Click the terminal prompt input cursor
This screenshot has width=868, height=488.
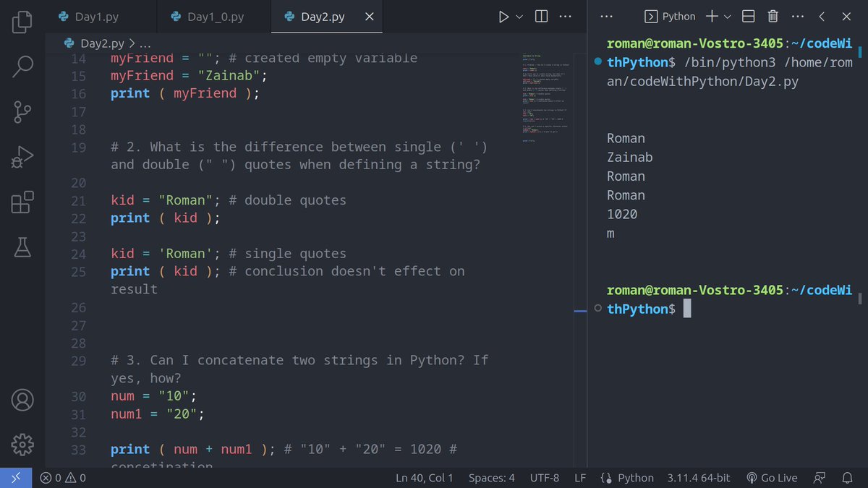(687, 309)
